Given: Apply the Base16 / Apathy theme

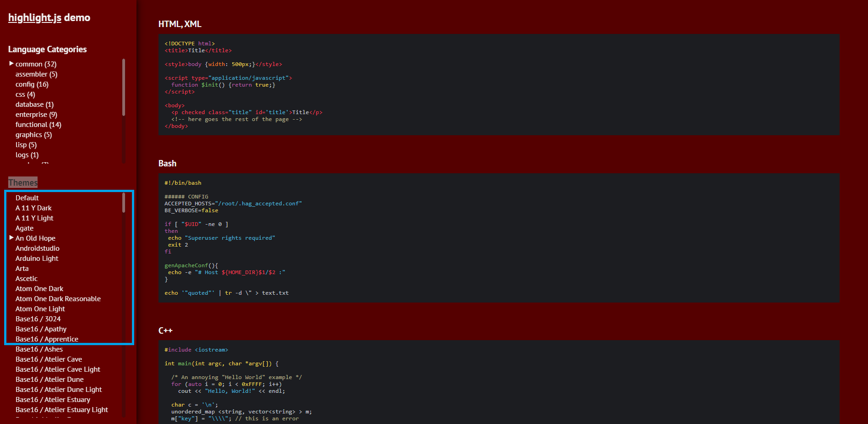Looking at the screenshot, I should (x=41, y=329).
